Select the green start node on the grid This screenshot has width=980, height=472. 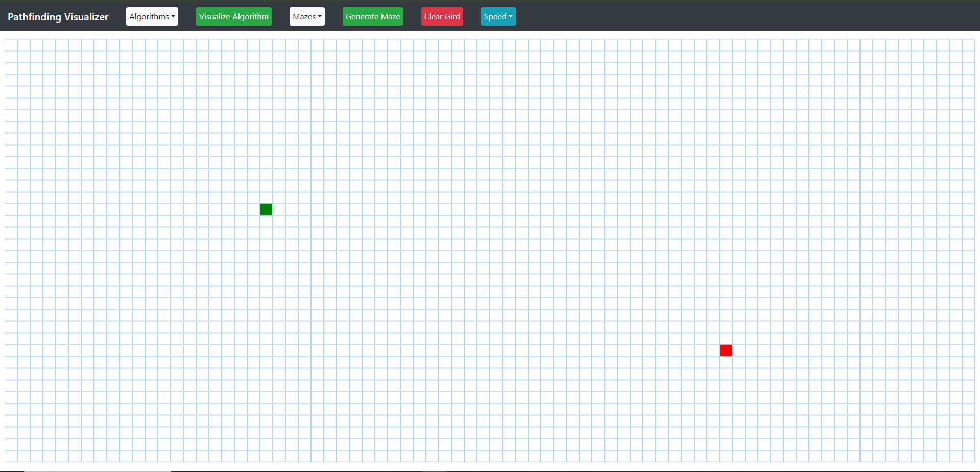coord(266,209)
